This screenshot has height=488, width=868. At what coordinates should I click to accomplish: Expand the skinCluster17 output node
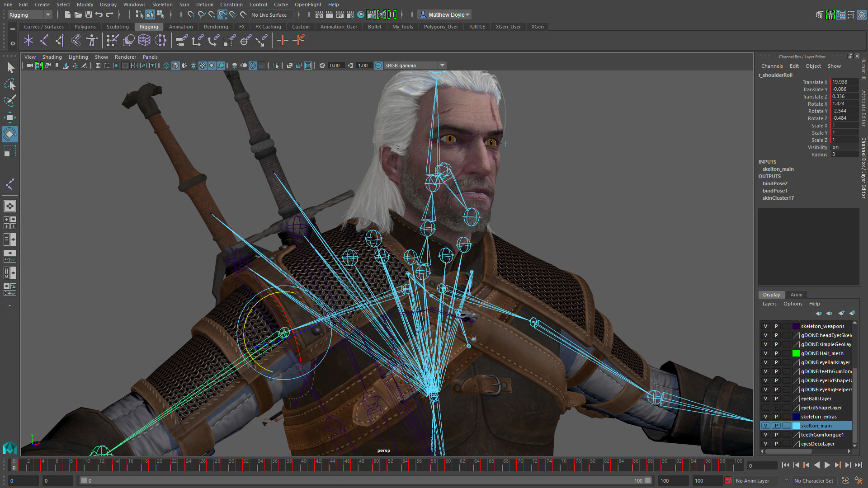pos(778,198)
